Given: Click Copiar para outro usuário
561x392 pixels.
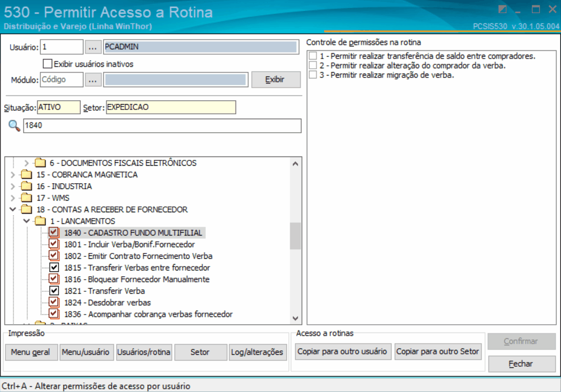Looking at the screenshot, I should click(343, 352).
